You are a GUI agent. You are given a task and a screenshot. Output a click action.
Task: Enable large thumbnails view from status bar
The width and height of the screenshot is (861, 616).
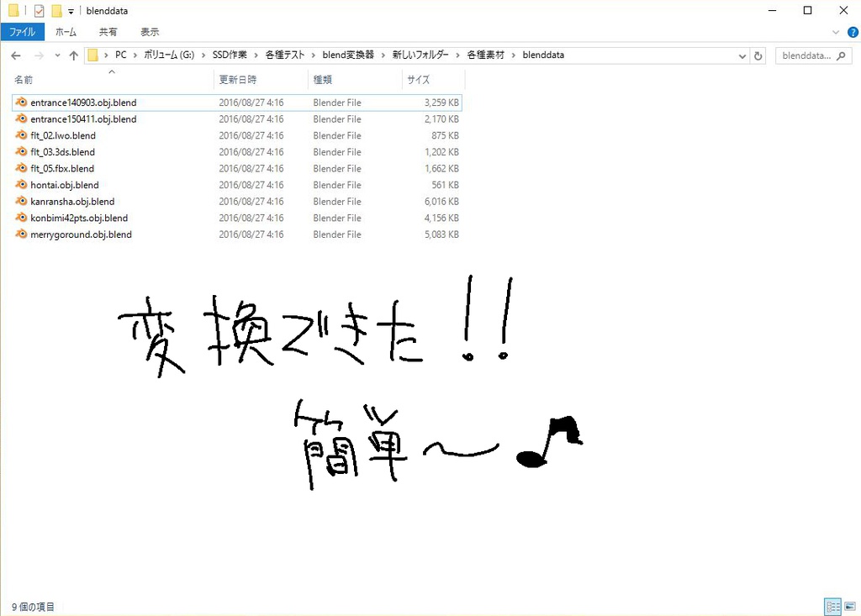pyautogui.click(x=849, y=606)
